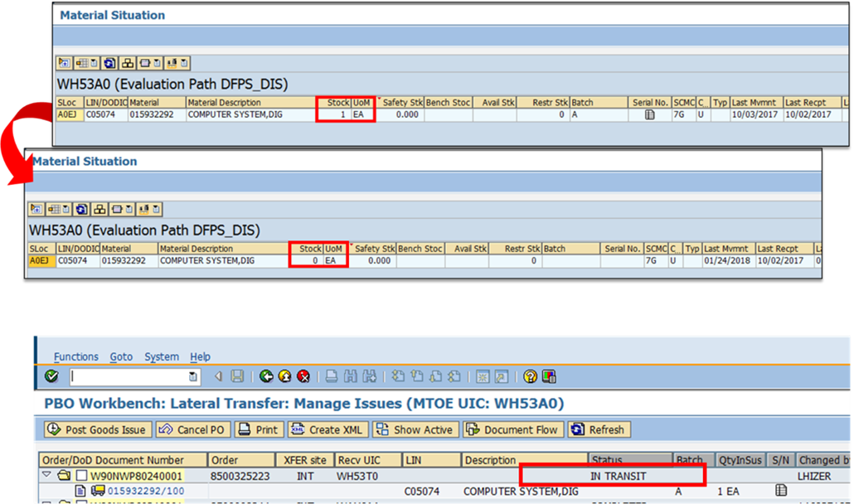
Task: Click the S/N list icon in bottom row
Action: pyautogui.click(x=781, y=490)
